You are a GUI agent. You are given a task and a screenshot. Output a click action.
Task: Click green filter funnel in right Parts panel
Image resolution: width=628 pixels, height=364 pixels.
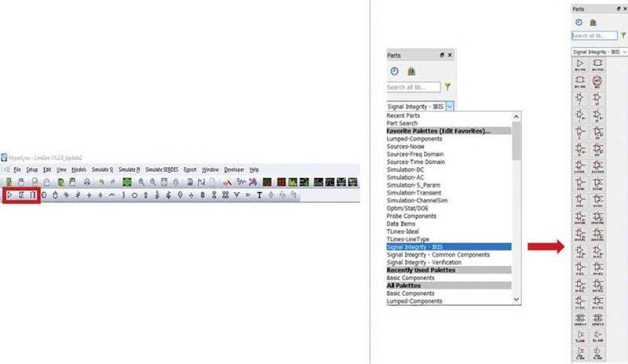pyautogui.click(x=623, y=35)
